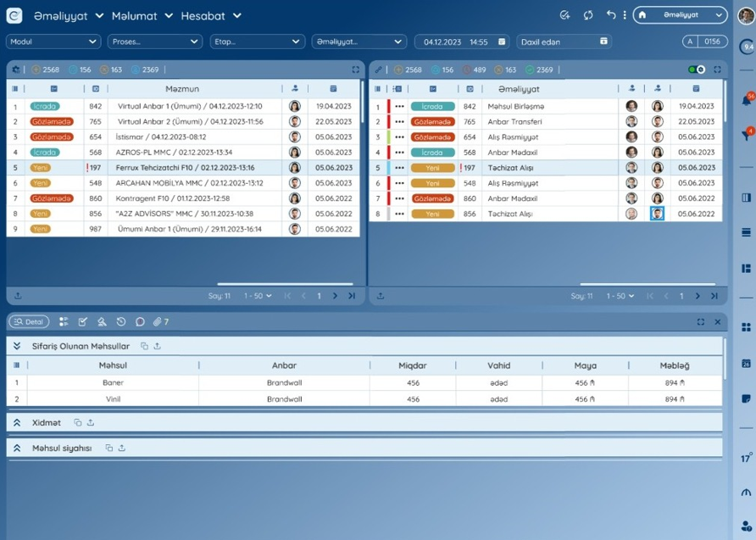Expand the Xidmət section
The image size is (756, 540).
(x=17, y=422)
